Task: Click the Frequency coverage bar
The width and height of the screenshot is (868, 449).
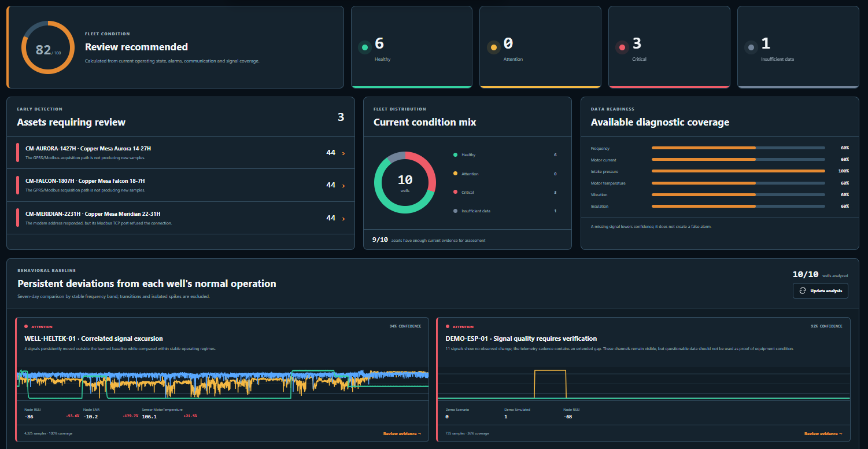Action: click(738, 148)
